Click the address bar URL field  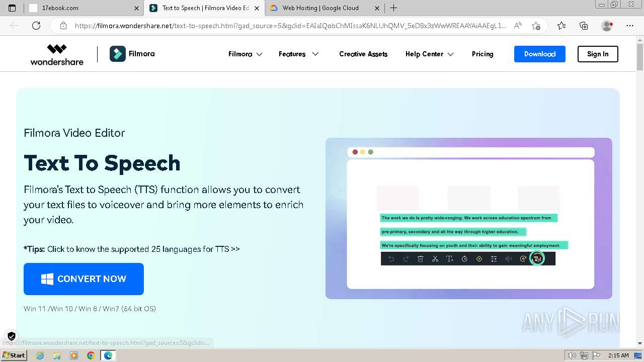[289, 26]
